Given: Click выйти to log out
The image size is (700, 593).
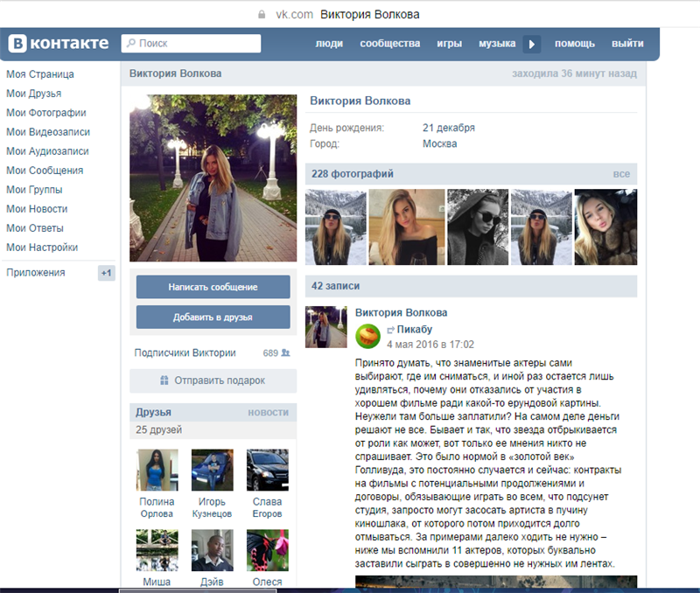Looking at the screenshot, I should [627, 43].
